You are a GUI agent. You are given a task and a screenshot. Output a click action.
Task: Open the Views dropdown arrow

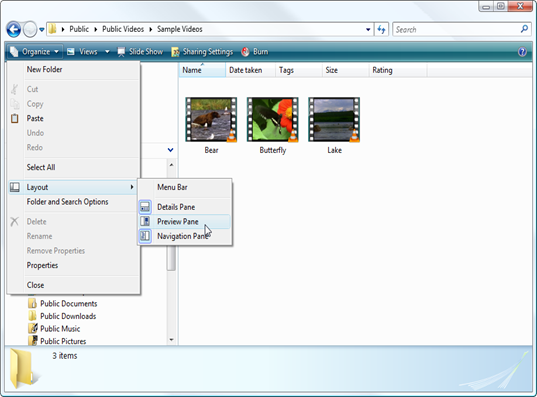(x=107, y=52)
